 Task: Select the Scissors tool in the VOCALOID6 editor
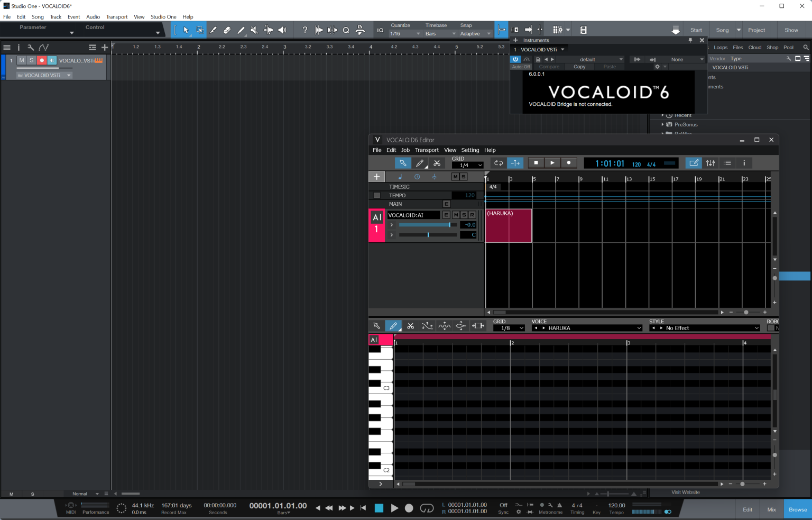click(437, 163)
